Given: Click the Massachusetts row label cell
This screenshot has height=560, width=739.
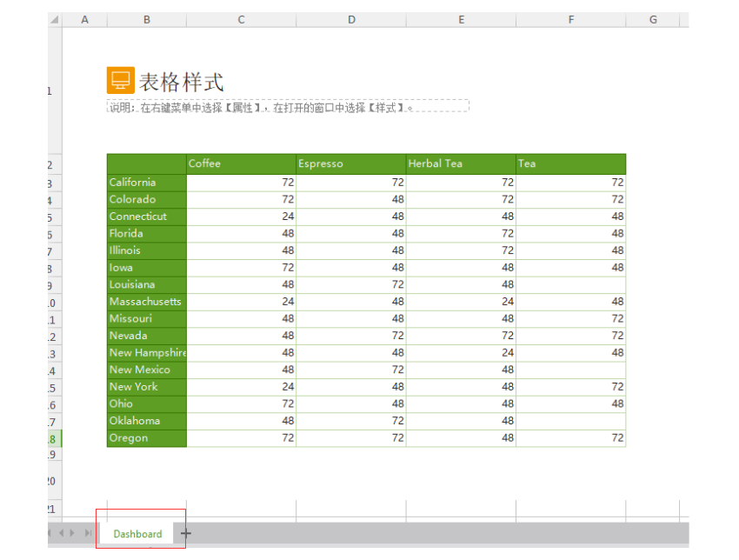Looking at the screenshot, I should tap(146, 302).
